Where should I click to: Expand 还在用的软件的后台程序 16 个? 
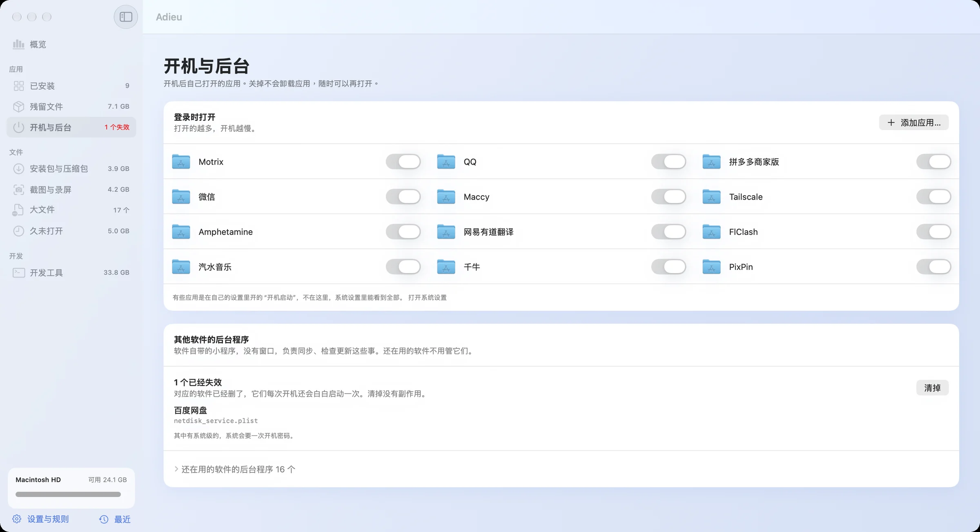click(x=235, y=470)
